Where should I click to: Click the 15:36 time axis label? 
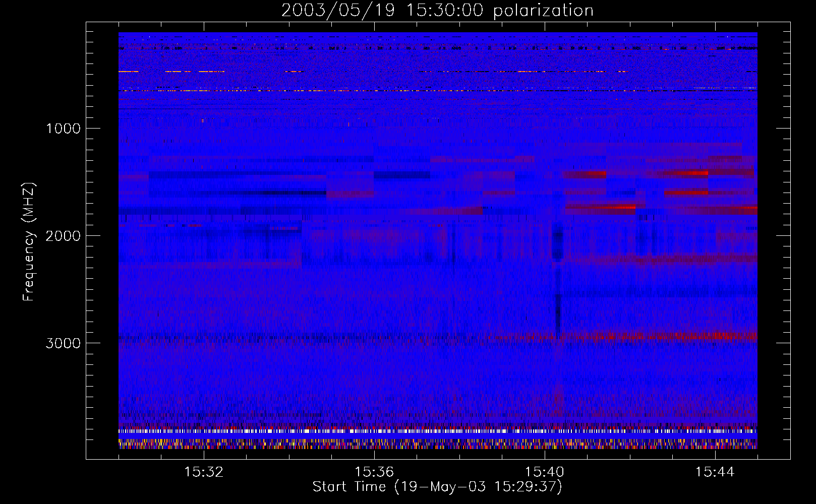click(374, 472)
